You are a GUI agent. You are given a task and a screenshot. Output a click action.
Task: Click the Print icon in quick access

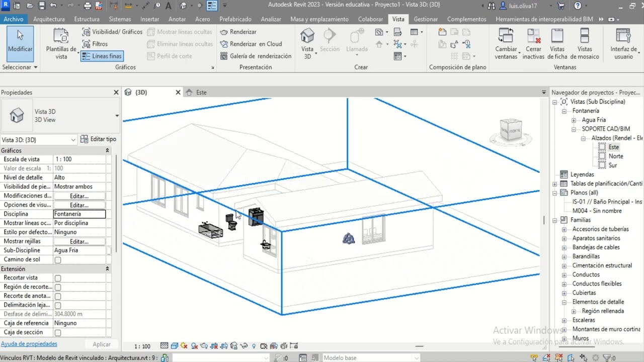click(x=88, y=6)
